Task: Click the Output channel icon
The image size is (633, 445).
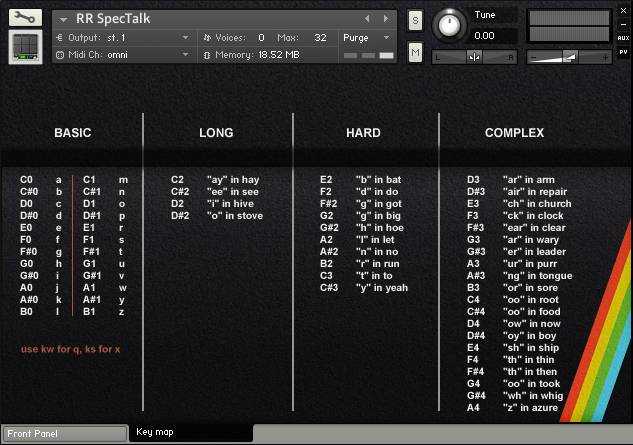Action: click(59, 38)
